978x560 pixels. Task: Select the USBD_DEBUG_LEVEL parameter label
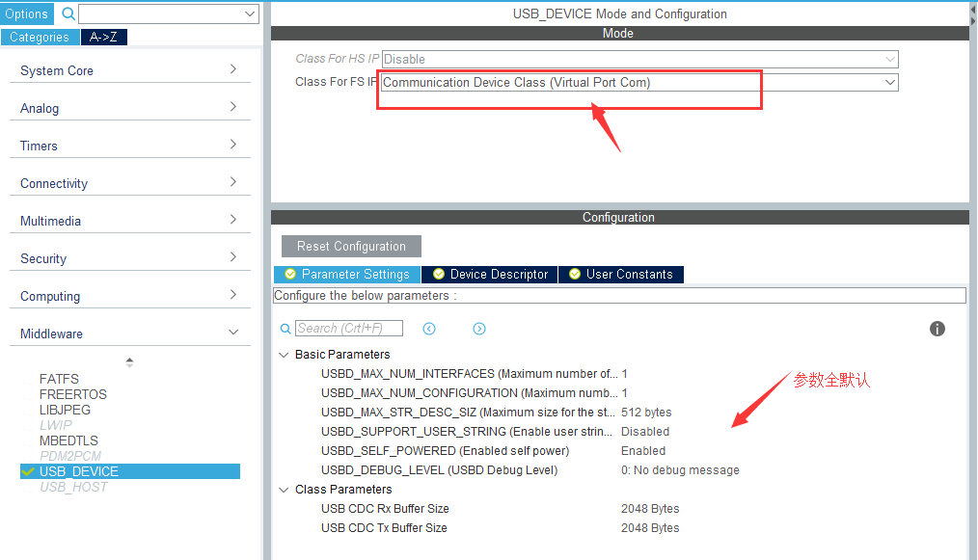pos(439,470)
